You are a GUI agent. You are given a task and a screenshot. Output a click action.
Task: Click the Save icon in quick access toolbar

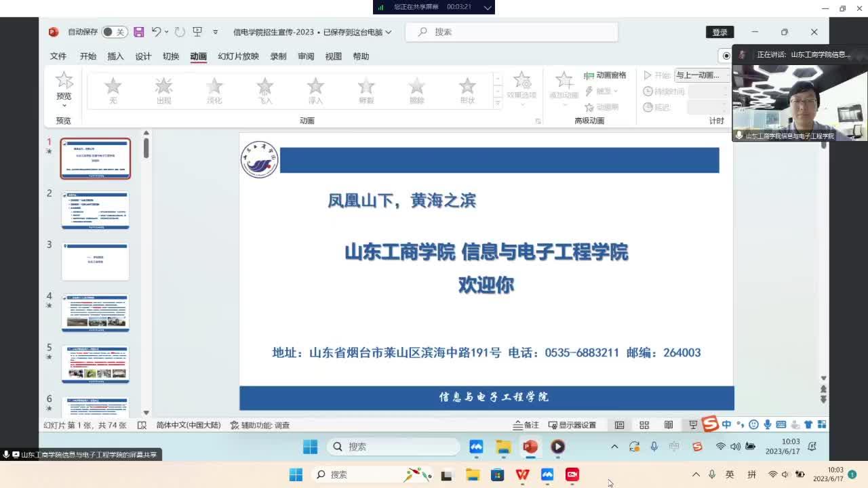coord(138,32)
